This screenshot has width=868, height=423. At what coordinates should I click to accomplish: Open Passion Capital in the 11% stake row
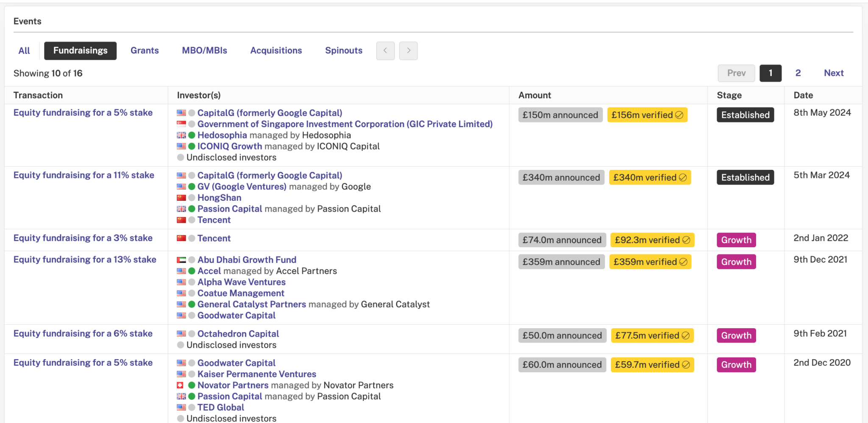(x=230, y=209)
